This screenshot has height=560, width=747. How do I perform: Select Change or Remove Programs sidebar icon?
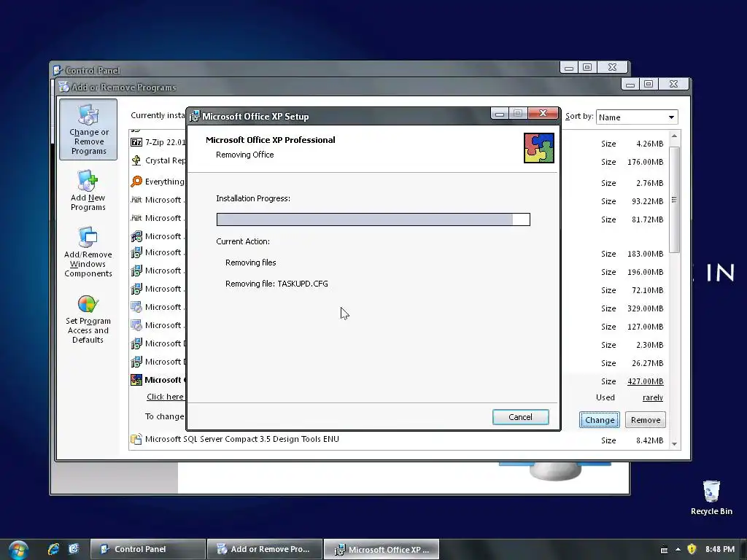coord(88,130)
